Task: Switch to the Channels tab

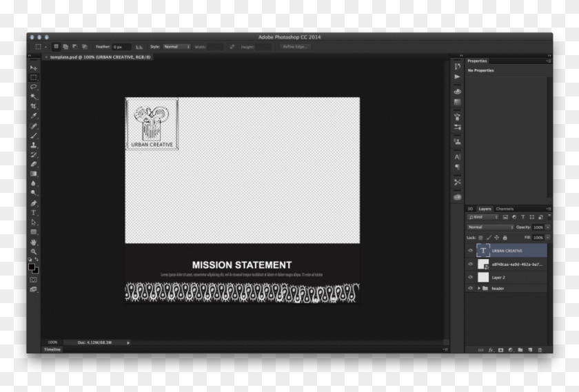Action: coord(505,209)
